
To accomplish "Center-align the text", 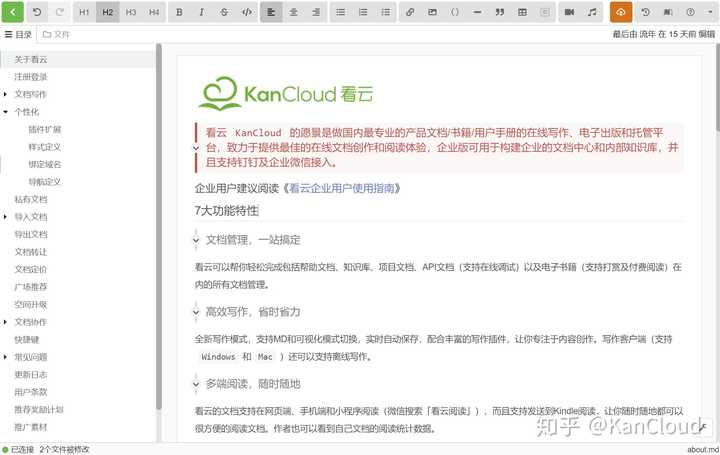I will [x=294, y=12].
